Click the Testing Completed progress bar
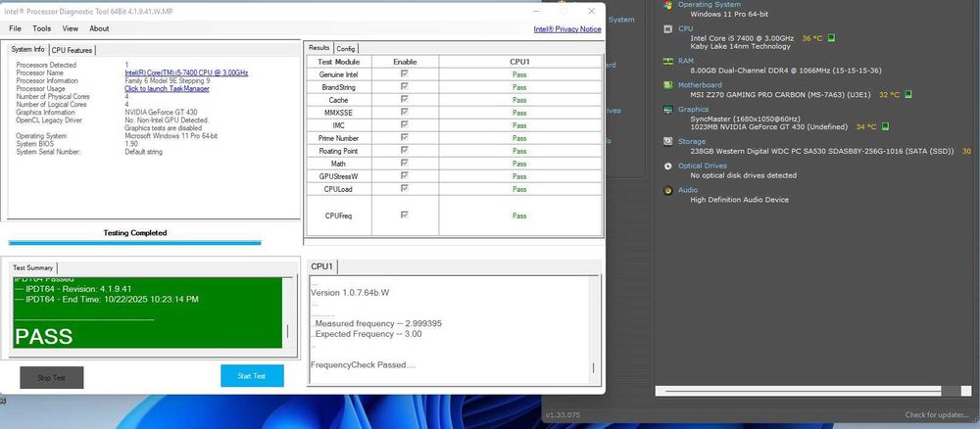This screenshot has height=429, width=980. coord(135,243)
